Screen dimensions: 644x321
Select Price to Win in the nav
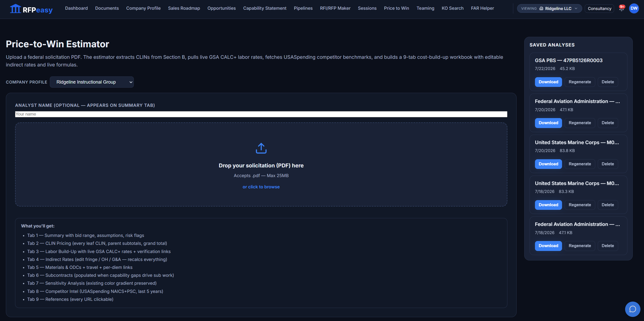click(396, 8)
